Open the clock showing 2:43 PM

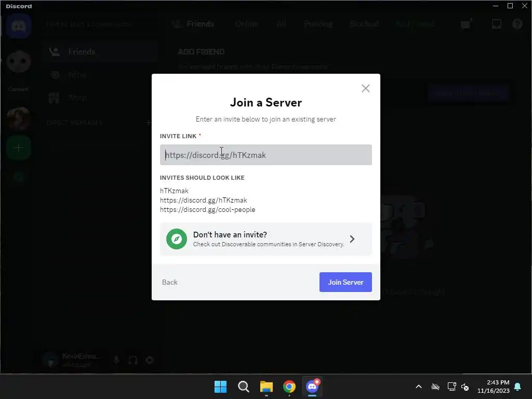494,387
